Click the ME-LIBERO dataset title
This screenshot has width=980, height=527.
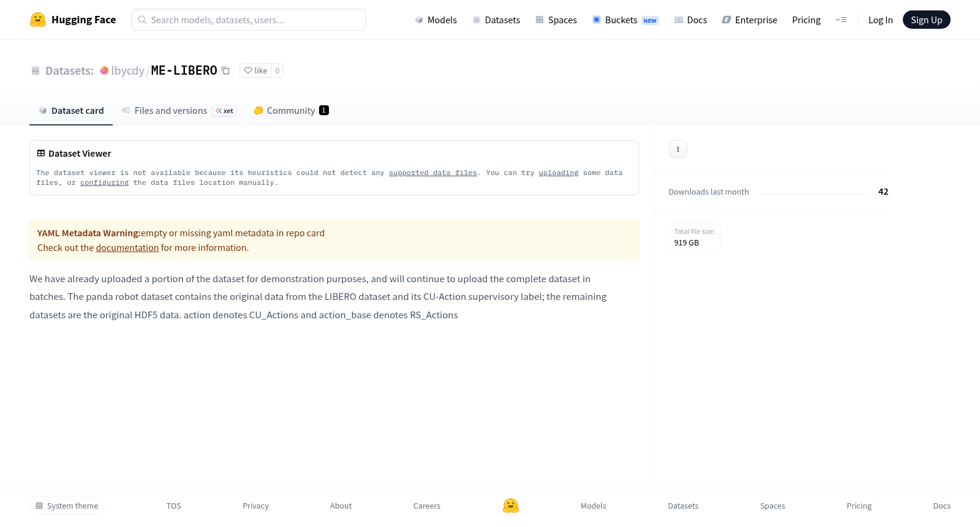click(x=184, y=70)
